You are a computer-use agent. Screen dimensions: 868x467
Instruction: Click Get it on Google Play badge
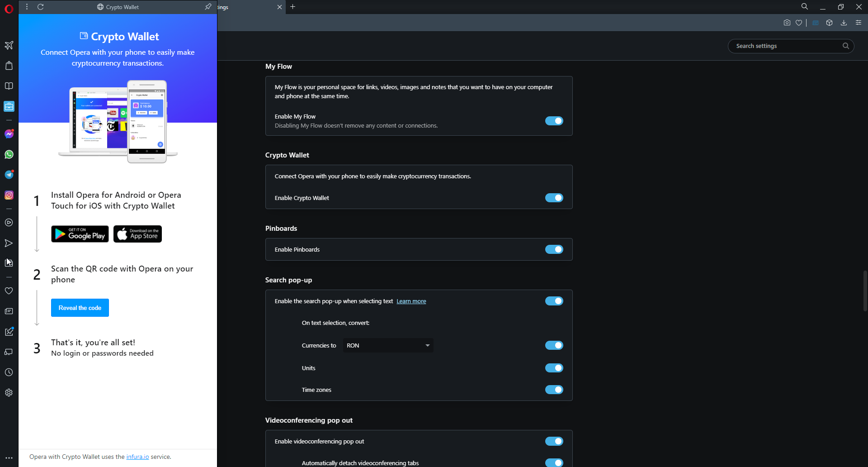coord(80,234)
